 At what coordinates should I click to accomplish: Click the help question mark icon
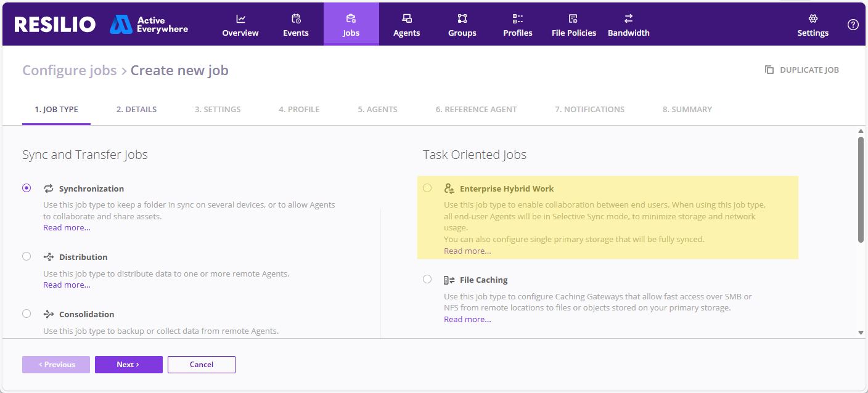(853, 25)
